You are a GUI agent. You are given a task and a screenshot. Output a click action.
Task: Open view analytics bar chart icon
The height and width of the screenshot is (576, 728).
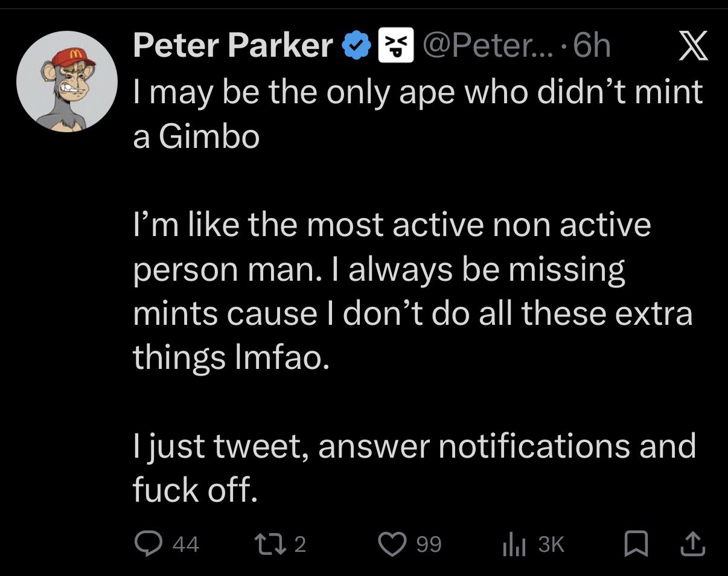512,544
